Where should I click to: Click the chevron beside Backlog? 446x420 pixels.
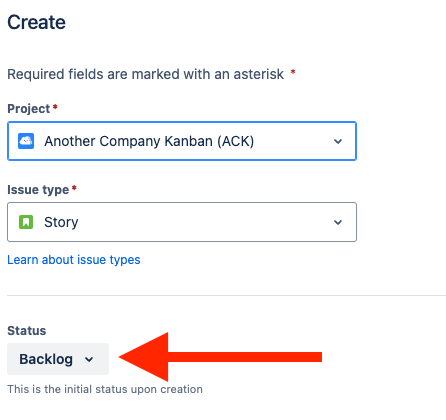click(89, 360)
